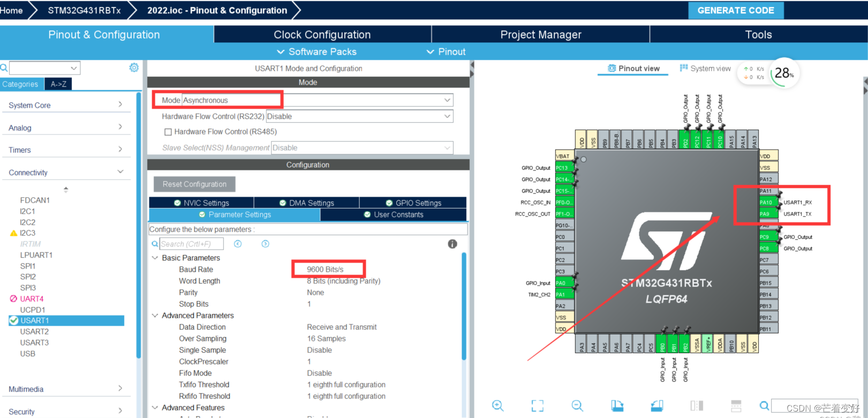Click the parameter list vertical scrollbar
The width and height of the screenshot is (868, 418).
(464, 305)
